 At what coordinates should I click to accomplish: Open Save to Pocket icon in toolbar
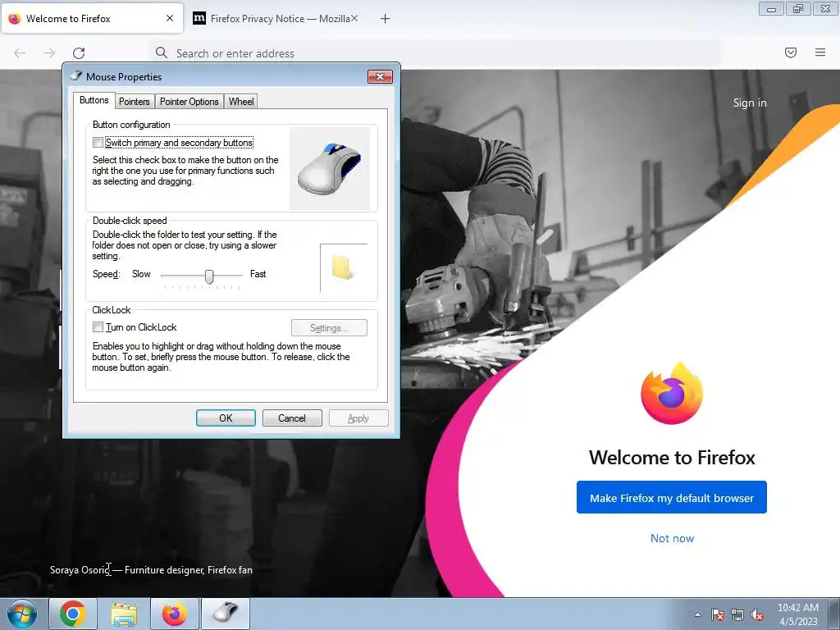(x=791, y=52)
